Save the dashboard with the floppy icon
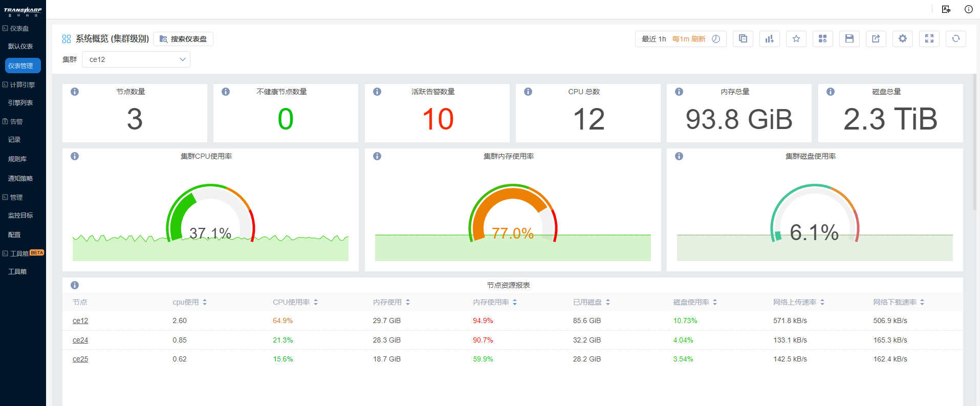Viewport: 980px width, 406px height. (850, 39)
